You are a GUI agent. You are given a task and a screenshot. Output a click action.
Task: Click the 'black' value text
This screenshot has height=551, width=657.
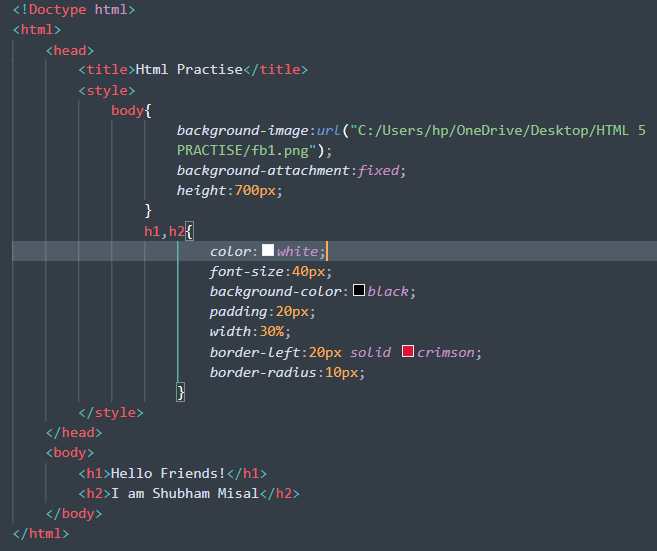pos(388,292)
